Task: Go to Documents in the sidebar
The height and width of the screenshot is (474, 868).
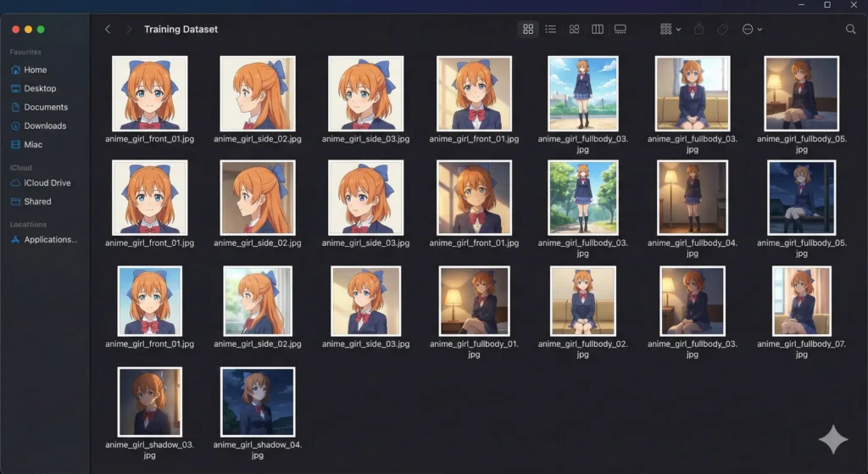Action: (x=45, y=107)
